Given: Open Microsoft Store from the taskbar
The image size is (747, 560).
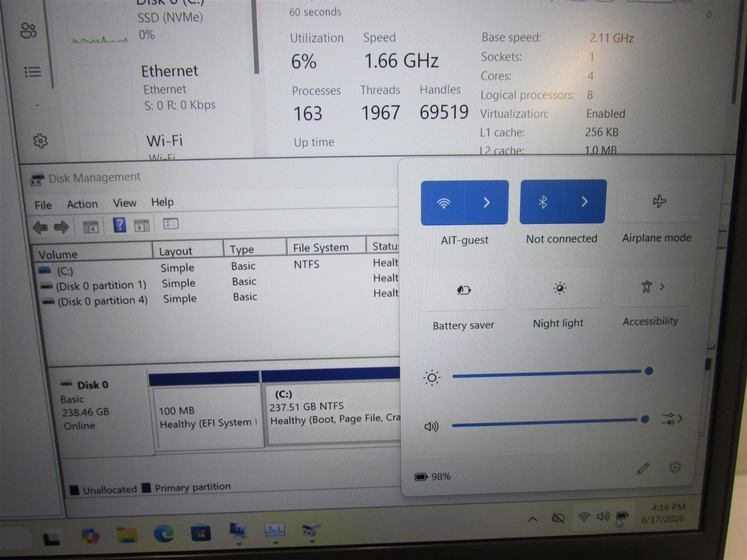Looking at the screenshot, I should pos(201,532).
